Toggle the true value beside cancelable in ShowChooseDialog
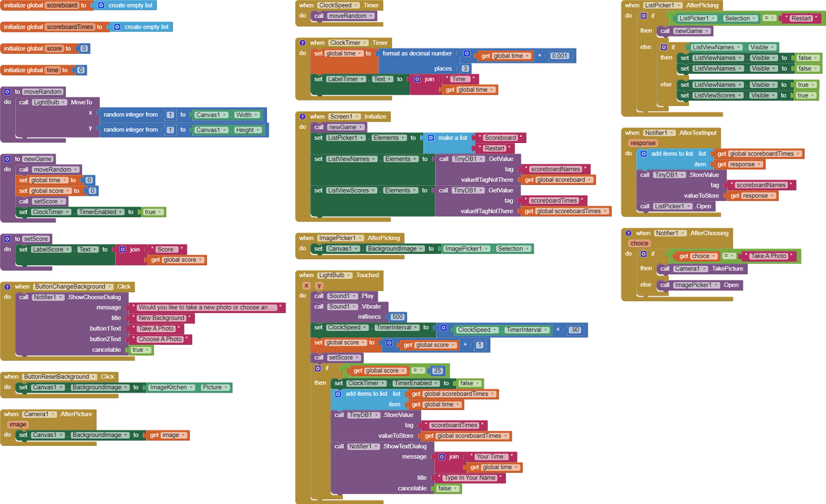Image resolution: width=826 pixels, height=504 pixels. [140, 350]
